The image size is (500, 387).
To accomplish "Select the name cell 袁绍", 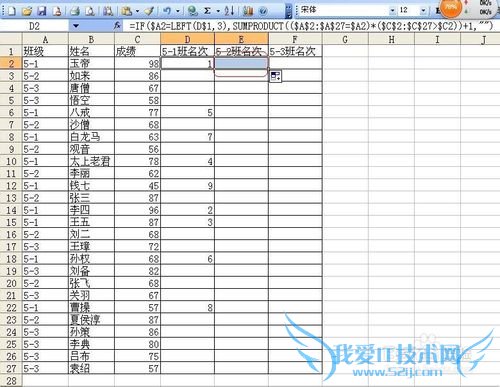I will point(91,368).
